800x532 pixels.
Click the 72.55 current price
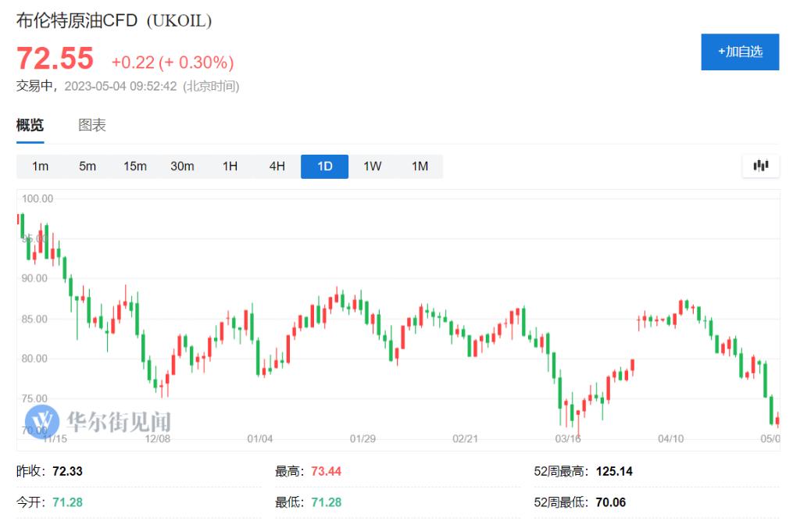pos(55,59)
